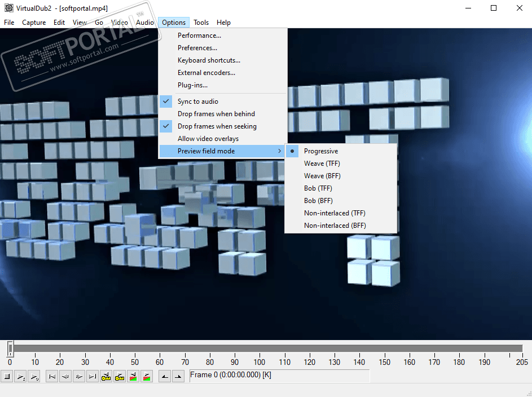The width and height of the screenshot is (532, 397).
Task: Toggle Sync to audio option
Action: pyautogui.click(x=223, y=102)
